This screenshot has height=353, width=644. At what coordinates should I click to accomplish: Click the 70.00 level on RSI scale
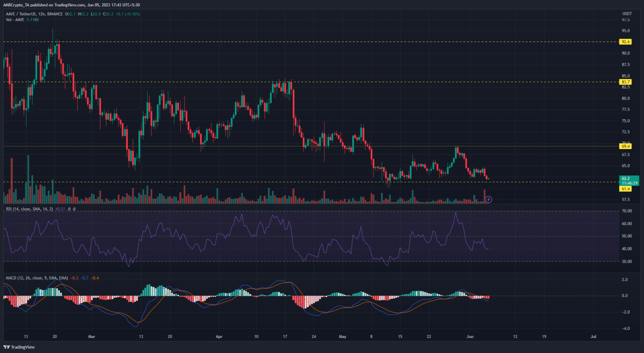(627, 211)
